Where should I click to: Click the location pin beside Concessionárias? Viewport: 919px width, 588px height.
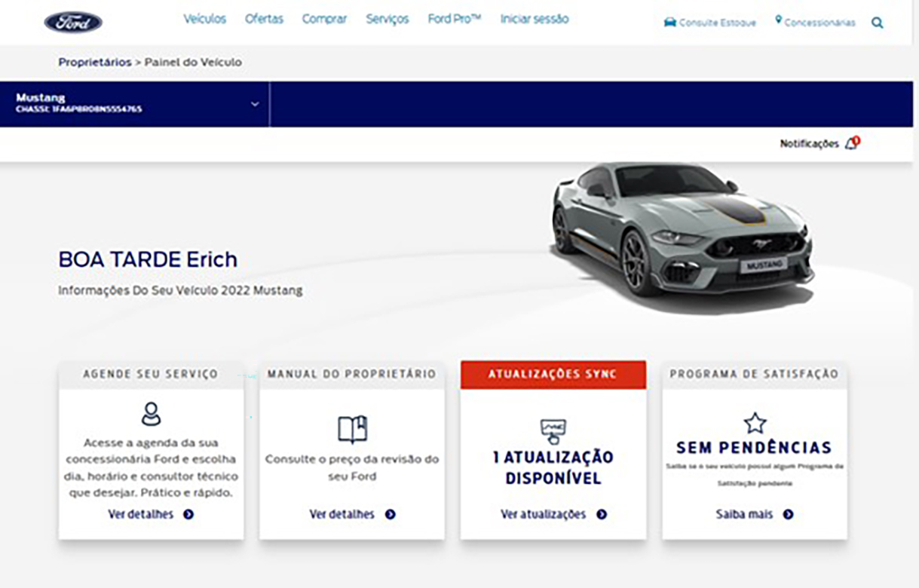click(x=778, y=20)
